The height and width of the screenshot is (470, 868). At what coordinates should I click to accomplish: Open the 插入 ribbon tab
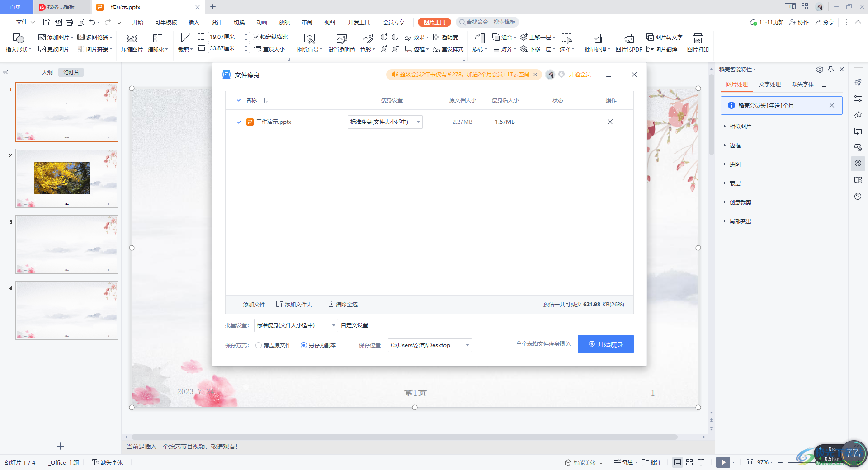193,22
